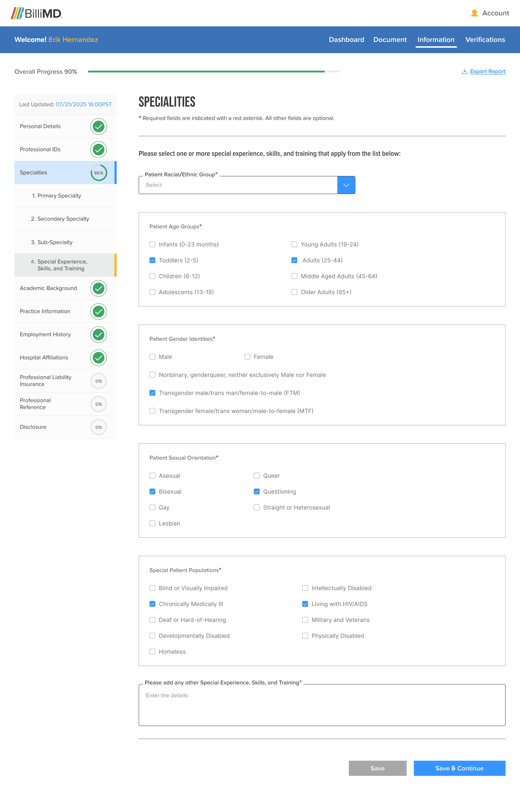Check the Infants (0-23 months) checkbox
Viewport: 520px width, 812px height.
point(152,244)
